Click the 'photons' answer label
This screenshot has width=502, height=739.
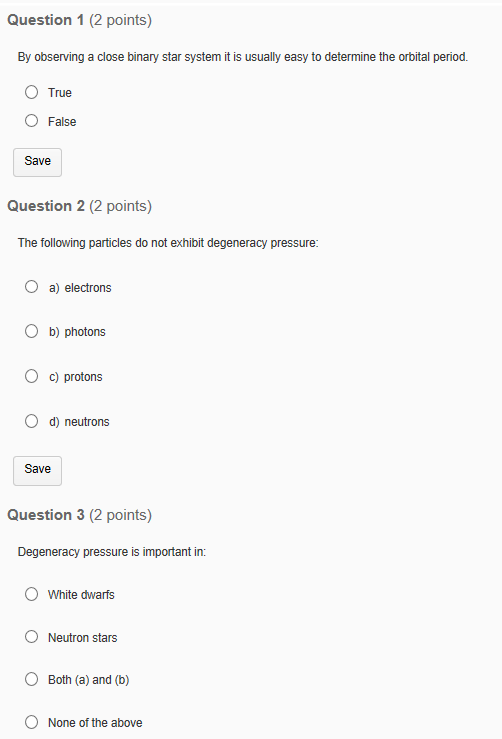coord(85,332)
